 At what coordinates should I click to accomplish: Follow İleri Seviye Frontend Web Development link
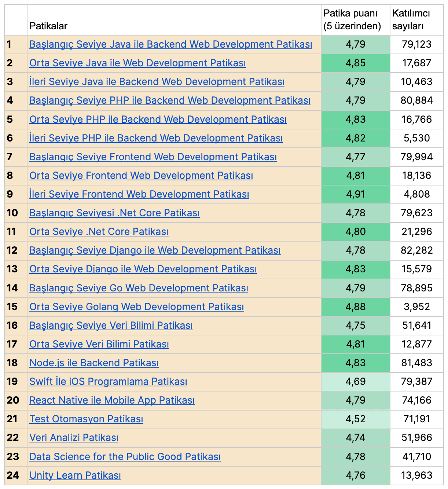pos(139,194)
